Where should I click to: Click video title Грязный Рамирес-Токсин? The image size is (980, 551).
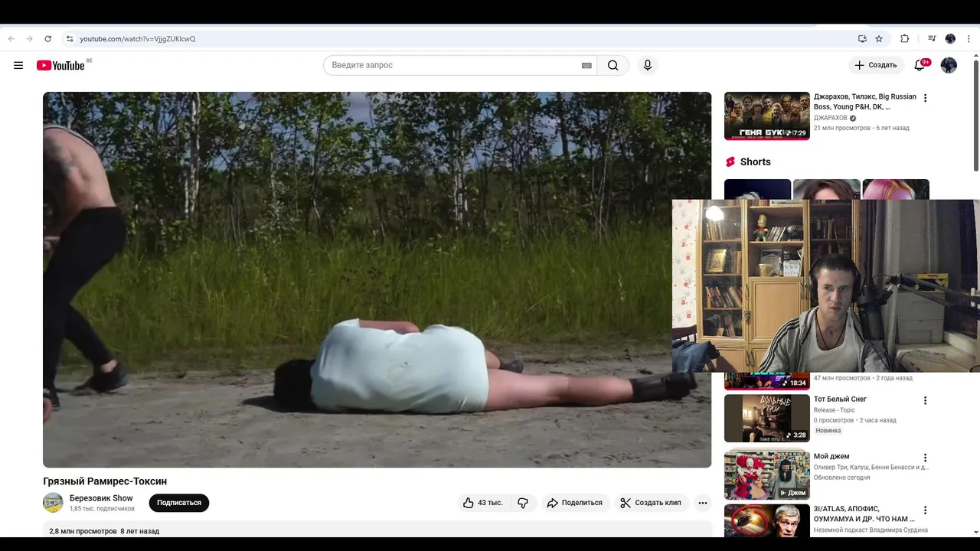105,481
